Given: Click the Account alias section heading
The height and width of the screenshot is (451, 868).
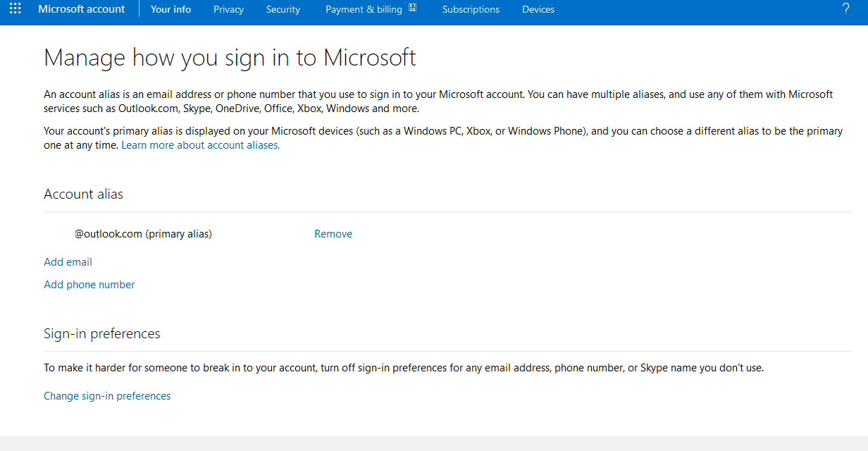Looking at the screenshot, I should point(83,194).
